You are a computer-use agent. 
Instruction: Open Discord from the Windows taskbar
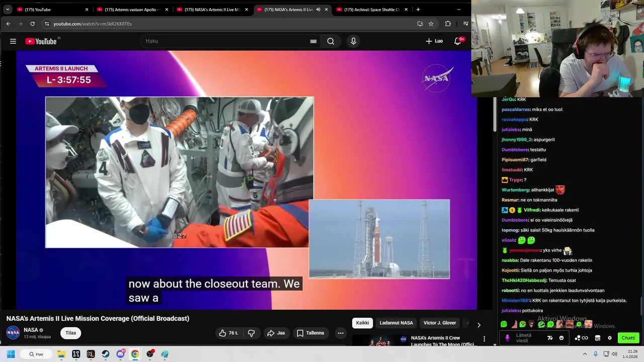pos(120,354)
